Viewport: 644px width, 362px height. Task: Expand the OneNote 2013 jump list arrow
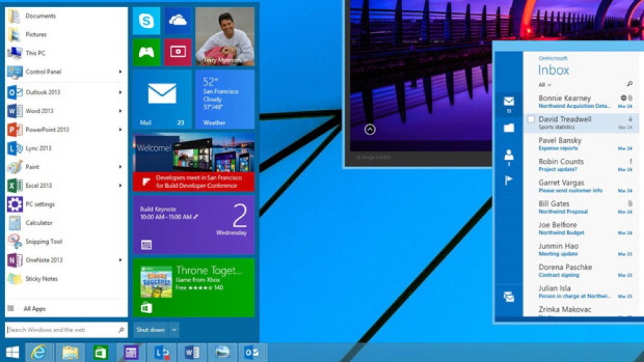pyautogui.click(x=120, y=260)
